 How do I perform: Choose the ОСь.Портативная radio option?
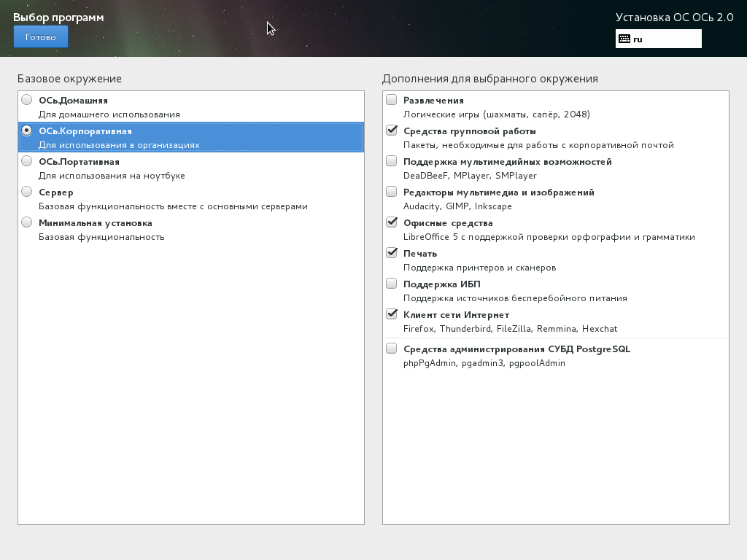click(27, 161)
